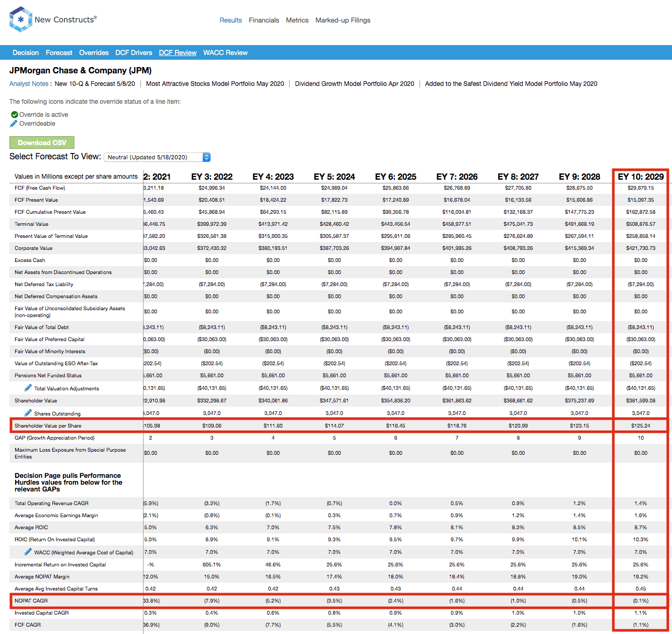Click the $29,679.15 FCF value for 2029
This screenshot has width=672, height=634.
(x=641, y=188)
